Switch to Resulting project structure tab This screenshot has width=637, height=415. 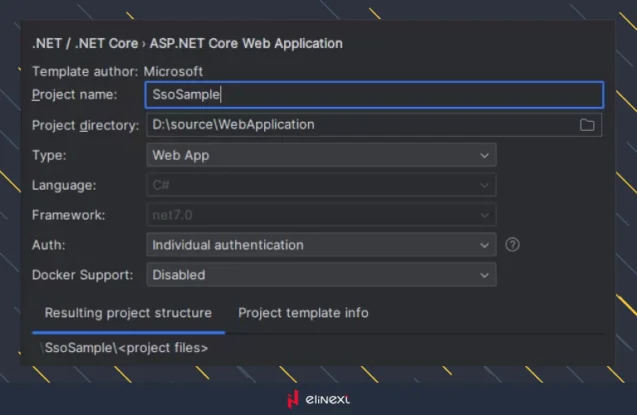point(128,313)
